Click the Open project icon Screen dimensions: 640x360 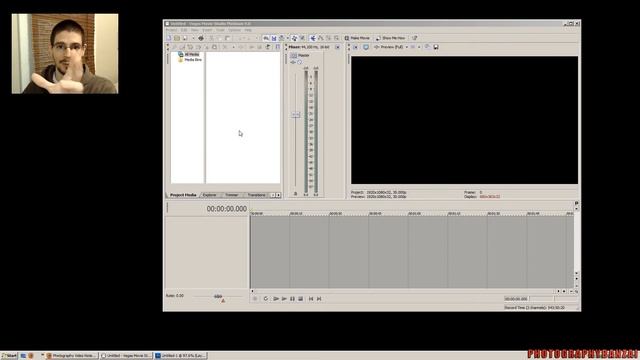click(x=177, y=38)
